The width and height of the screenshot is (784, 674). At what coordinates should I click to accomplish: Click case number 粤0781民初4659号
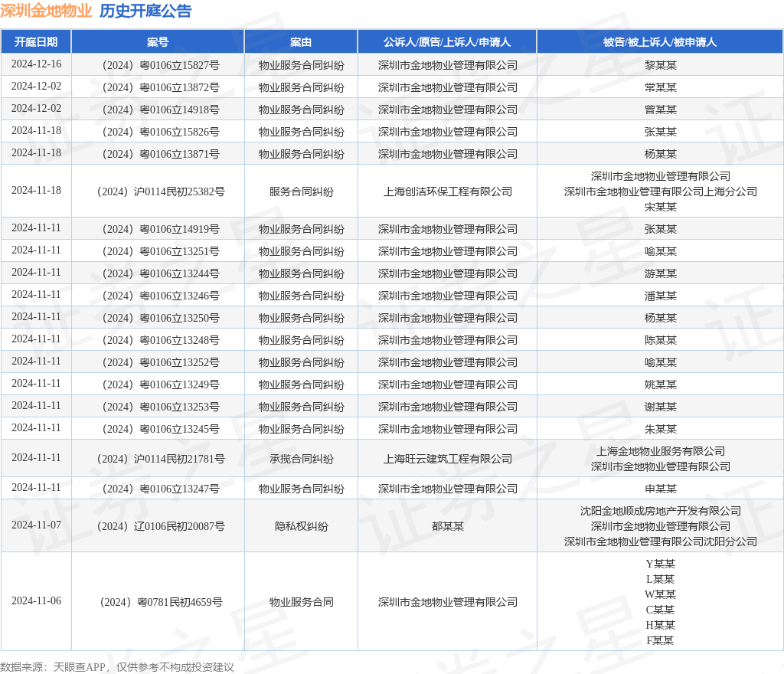click(x=161, y=602)
